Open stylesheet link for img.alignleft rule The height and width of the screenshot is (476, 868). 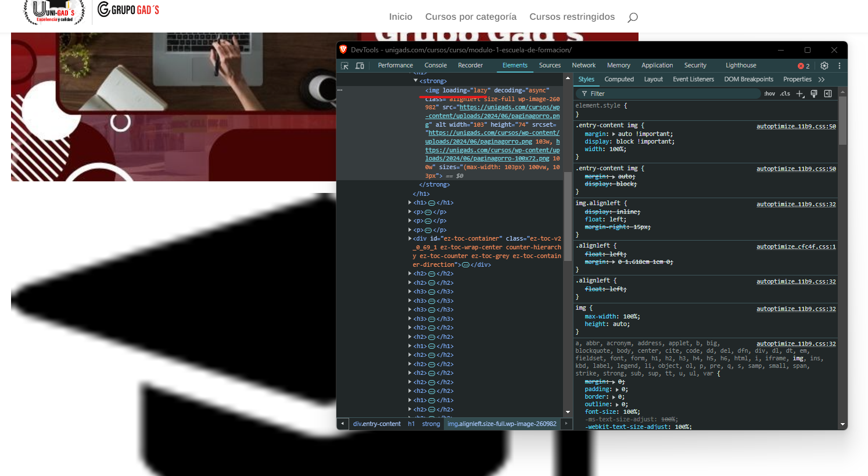point(796,204)
